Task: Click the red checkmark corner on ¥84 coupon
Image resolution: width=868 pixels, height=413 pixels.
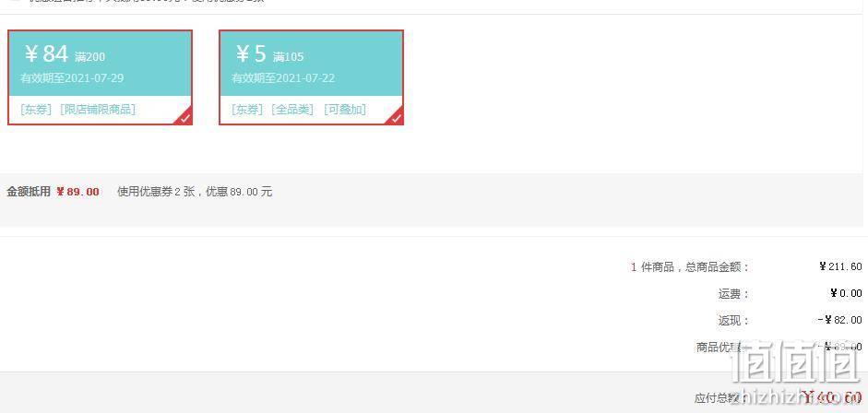Action: [184, 117]
